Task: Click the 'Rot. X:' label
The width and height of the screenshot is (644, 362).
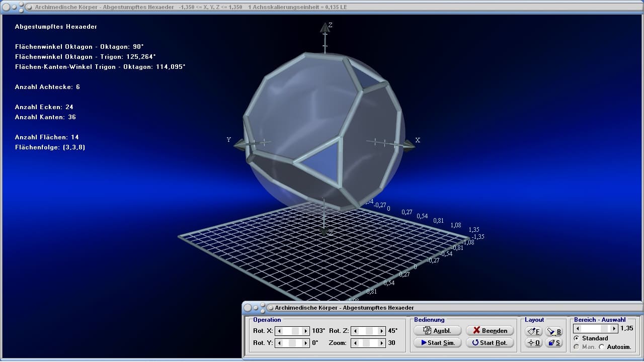Action: click(263, 331)
